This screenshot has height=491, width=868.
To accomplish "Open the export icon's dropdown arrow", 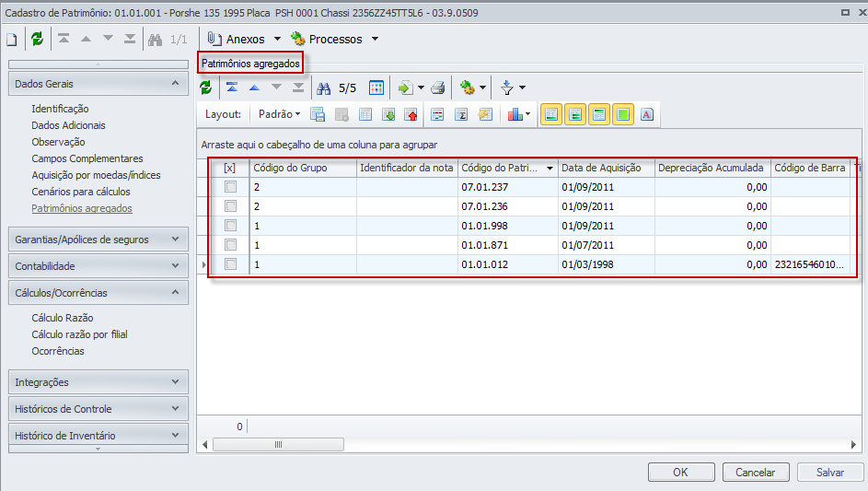I will click(421, 88).
